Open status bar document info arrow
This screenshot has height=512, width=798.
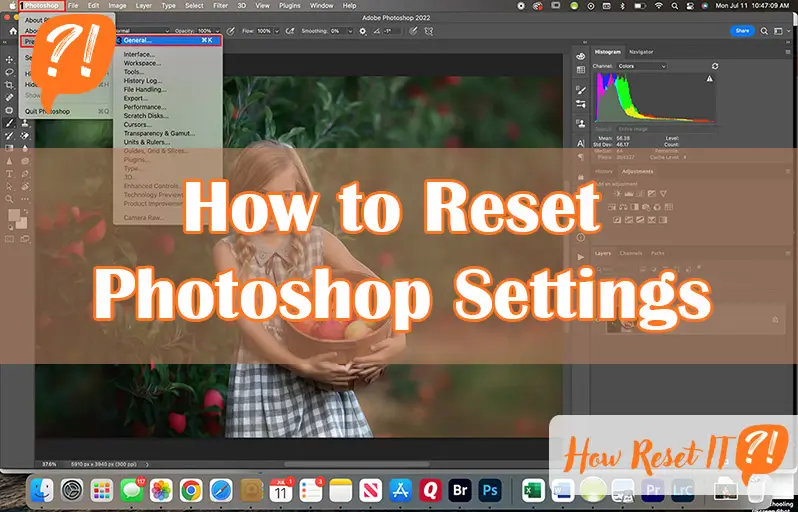click(x=148, y=464)
